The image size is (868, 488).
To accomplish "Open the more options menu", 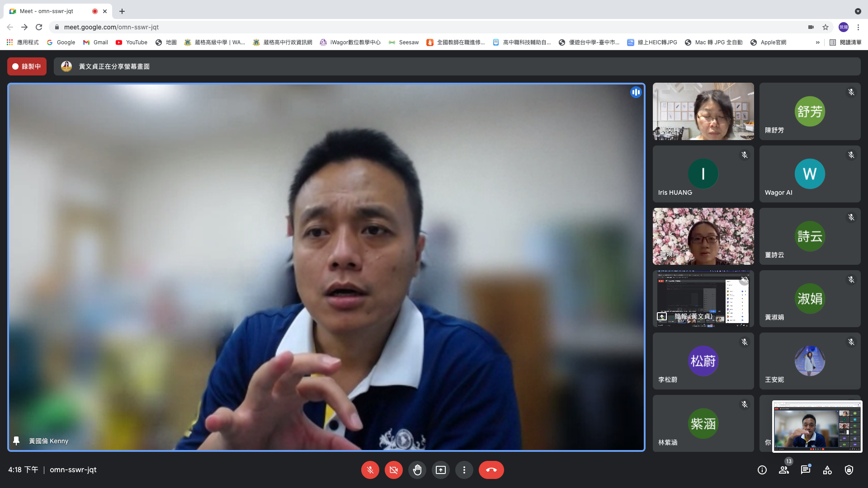I will coord(464,470).
